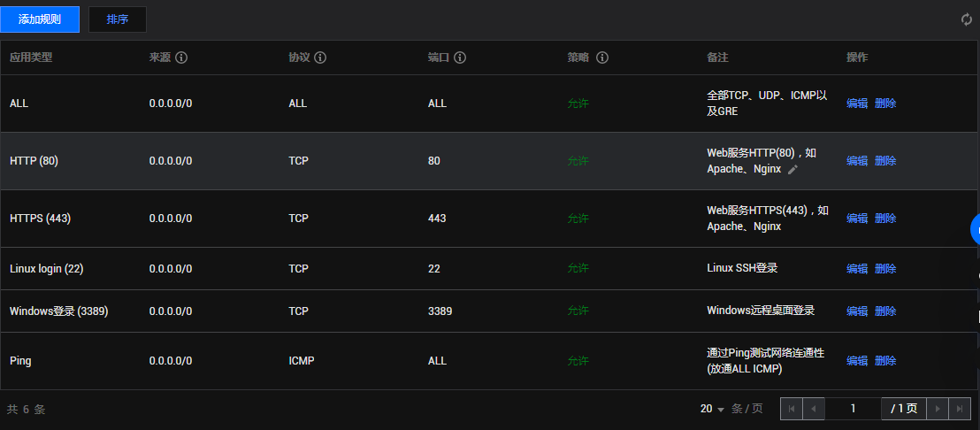This screenshot has height=430, width=980.
Task: Delete the Ping ICMP rule
Action: (885, 361)
